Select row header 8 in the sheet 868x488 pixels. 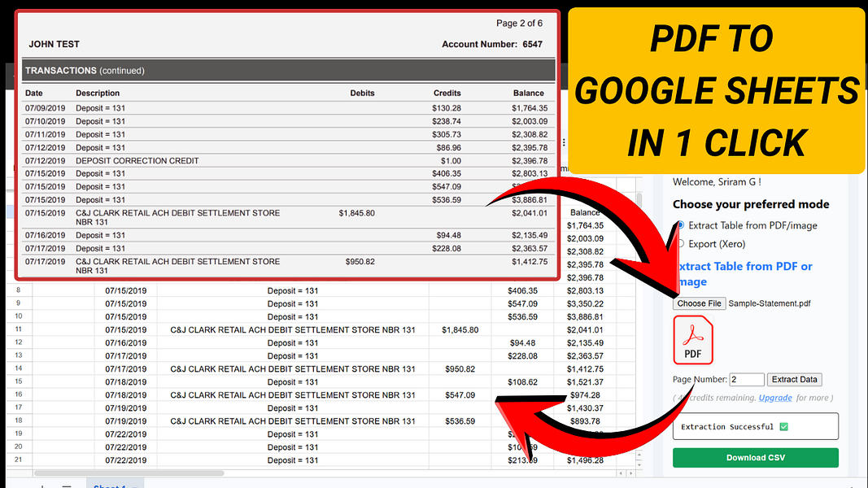tap(19, 290)
